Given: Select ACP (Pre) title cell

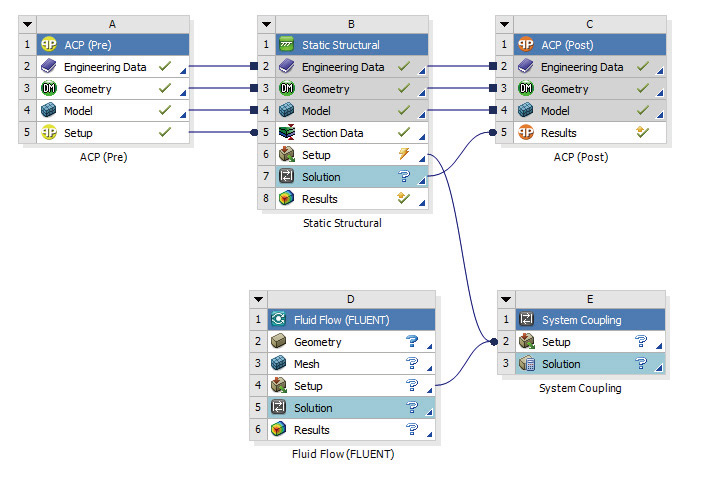Looking at the screenshot, I should pyautogui.click(x=113, y=45).
